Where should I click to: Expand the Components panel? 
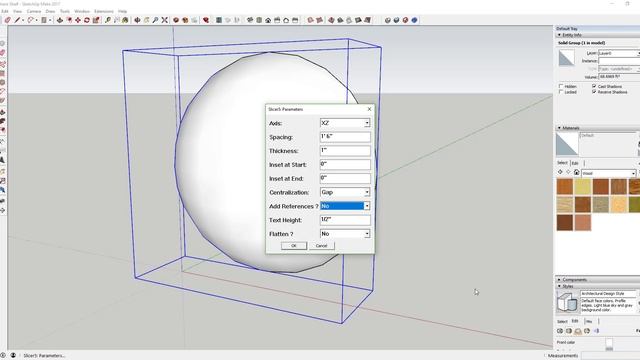click(x=560, y=280)
